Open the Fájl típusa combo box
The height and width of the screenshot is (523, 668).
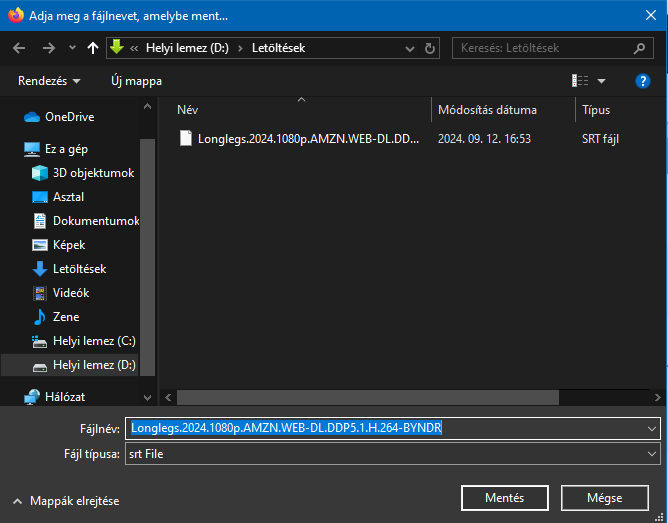coord(392,454)
